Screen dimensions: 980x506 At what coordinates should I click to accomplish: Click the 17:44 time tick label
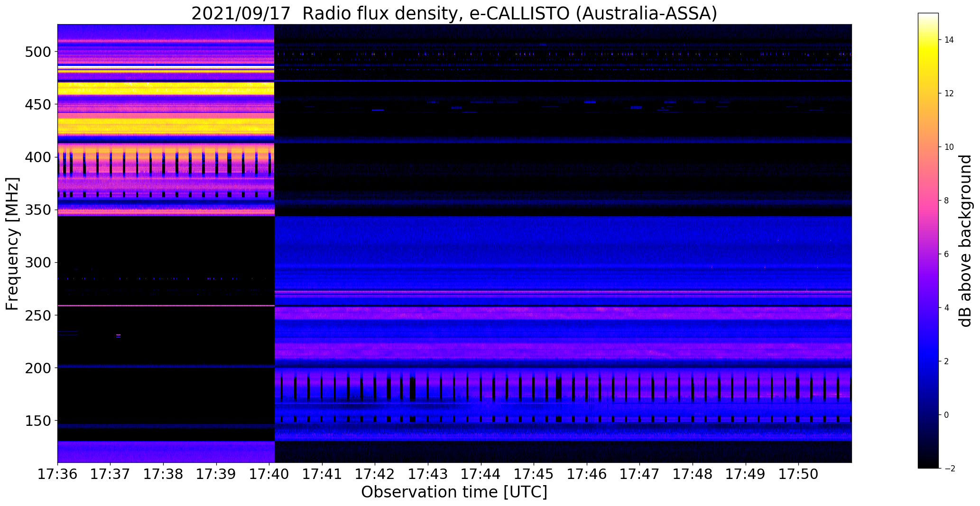[x=481, y=474]
